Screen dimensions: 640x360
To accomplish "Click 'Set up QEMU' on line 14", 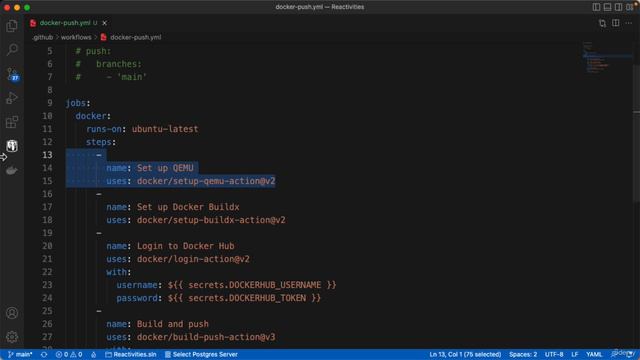I will coord(165,168).
